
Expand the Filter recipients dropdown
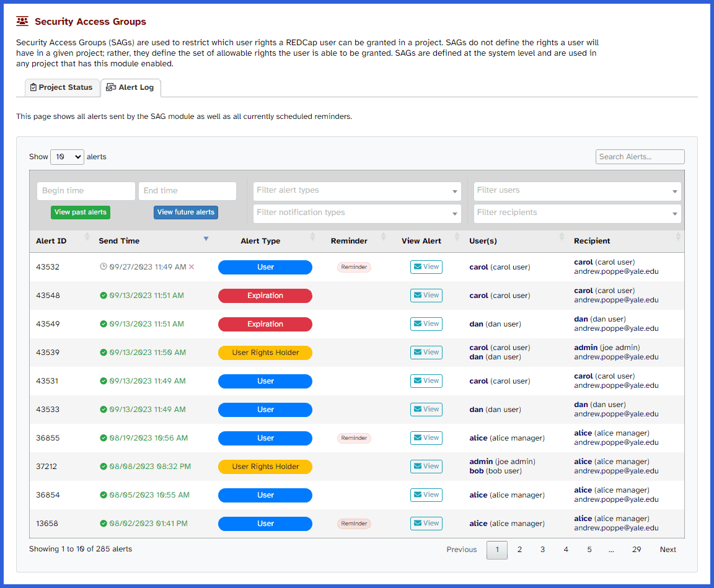coord(578,213)
